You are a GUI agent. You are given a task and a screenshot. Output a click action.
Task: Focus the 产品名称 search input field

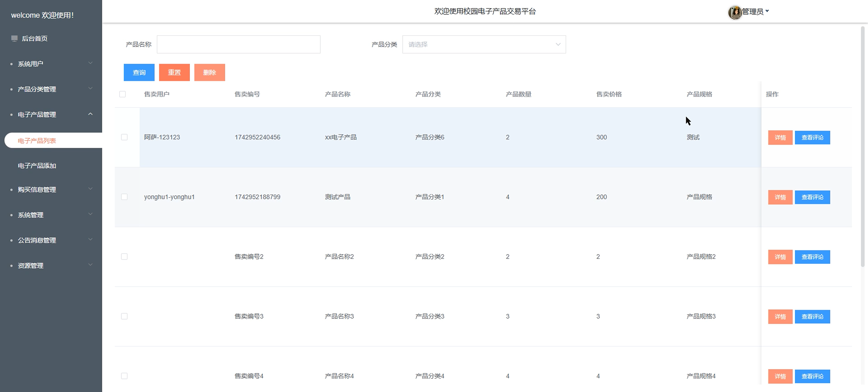238,45
